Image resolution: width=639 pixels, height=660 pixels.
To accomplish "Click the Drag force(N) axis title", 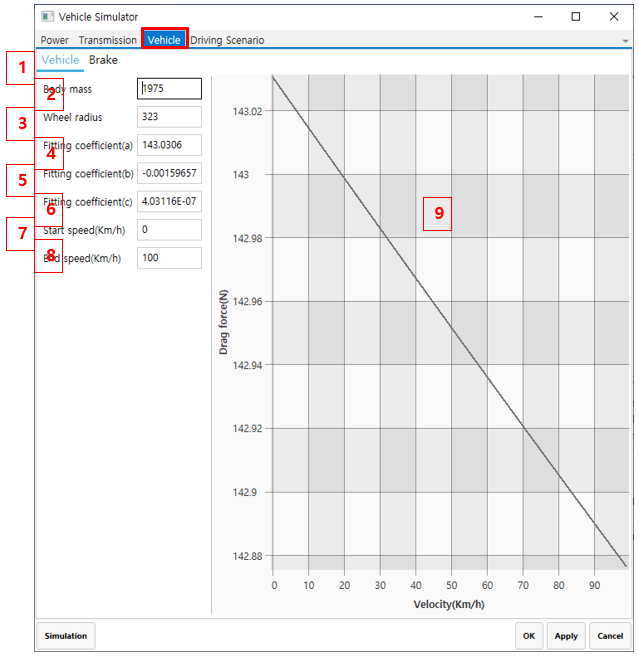I will pyautogui.click(x=223, y=322).
